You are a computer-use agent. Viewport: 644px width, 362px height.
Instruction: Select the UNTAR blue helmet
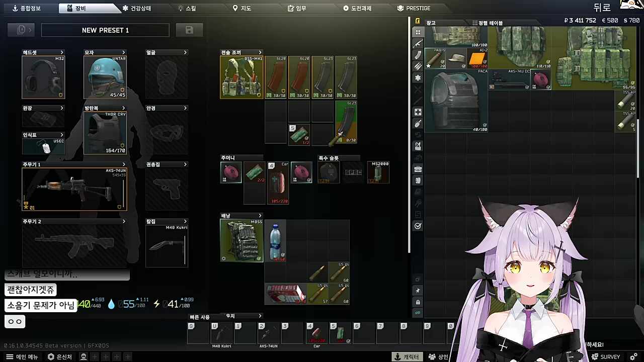point(105,77)
